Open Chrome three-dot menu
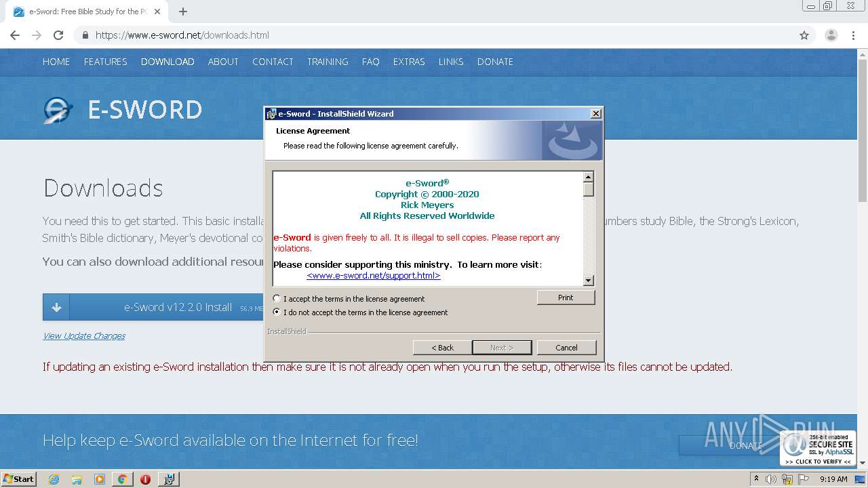Viewport: 868px width, 488px height. pyautogui.click(x=853, y=35)
